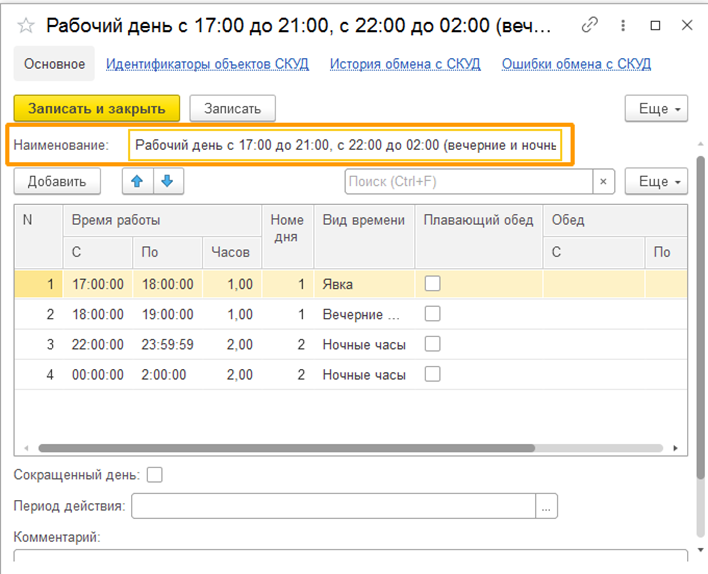The height and width of the screenshot is (574, 708).
Task: Expand the Еще dropdown beside search field
Action: coord(656,181)
